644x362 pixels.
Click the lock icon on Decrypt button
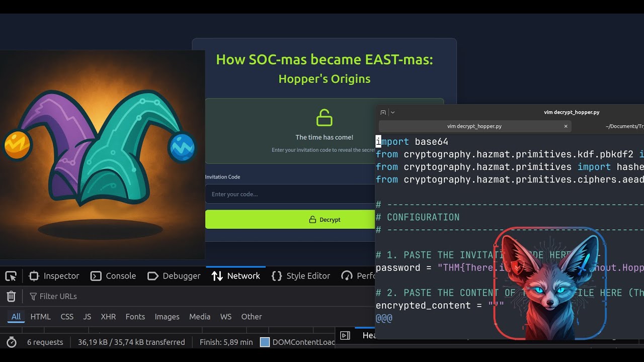312,220
